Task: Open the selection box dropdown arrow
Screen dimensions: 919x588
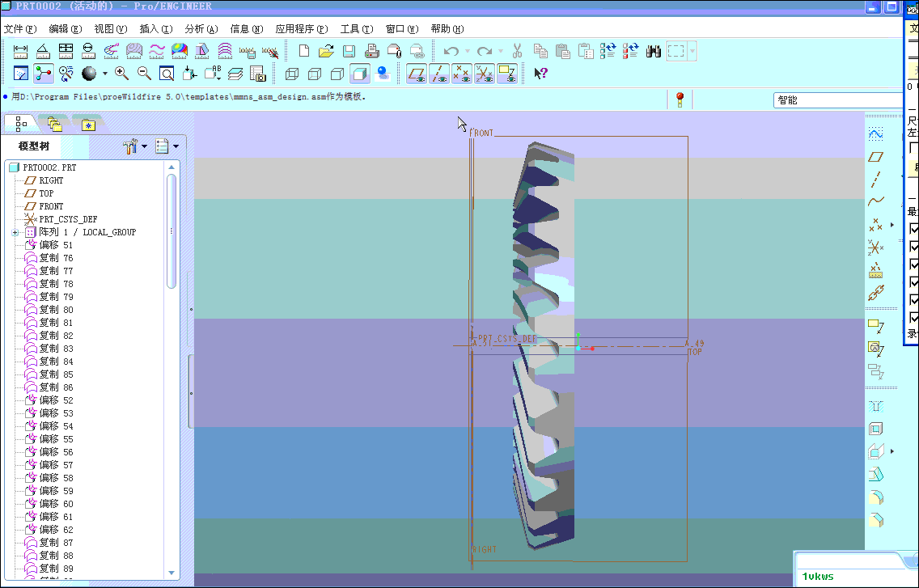Action: tap(692, 51)
